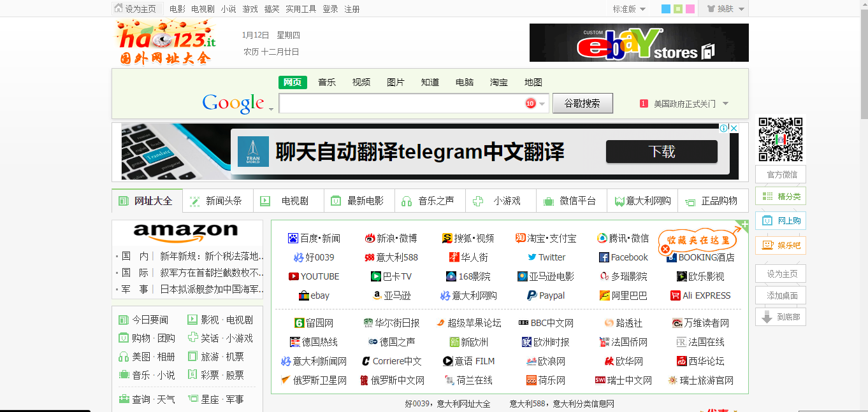Switch to the 新闻头条 tab

point(218,201)
